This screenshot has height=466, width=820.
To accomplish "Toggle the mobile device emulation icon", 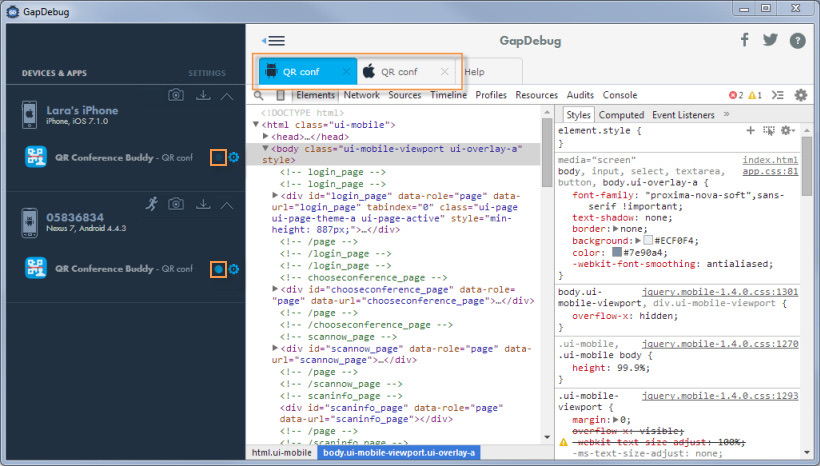I will pos(281,95).
